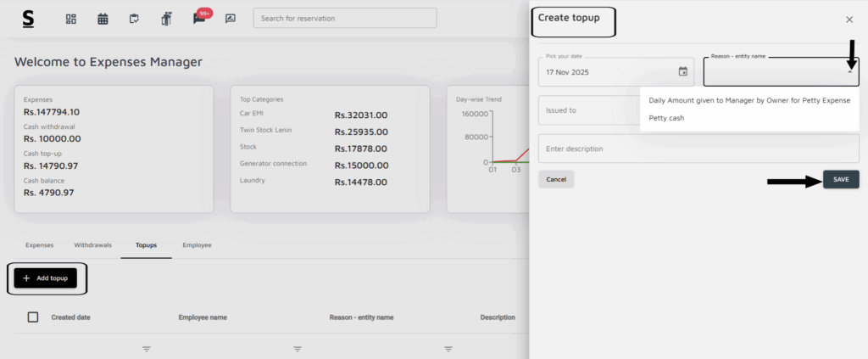This screenshot has width=868, height=359.
Task: Open the calendar icon in top bar
Action: tap(103, 19)
